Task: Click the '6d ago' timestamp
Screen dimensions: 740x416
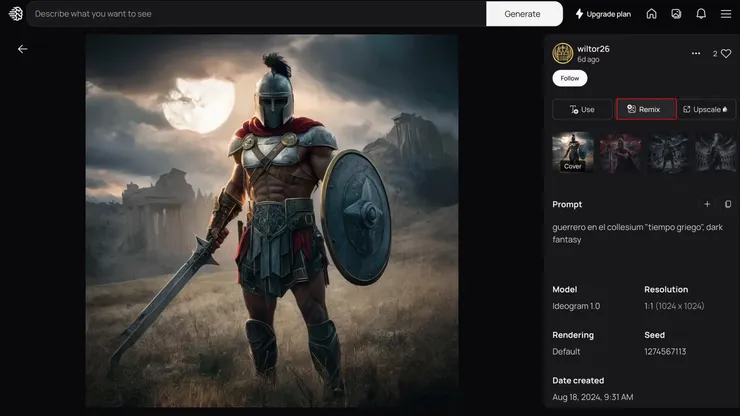Action: 588,59
